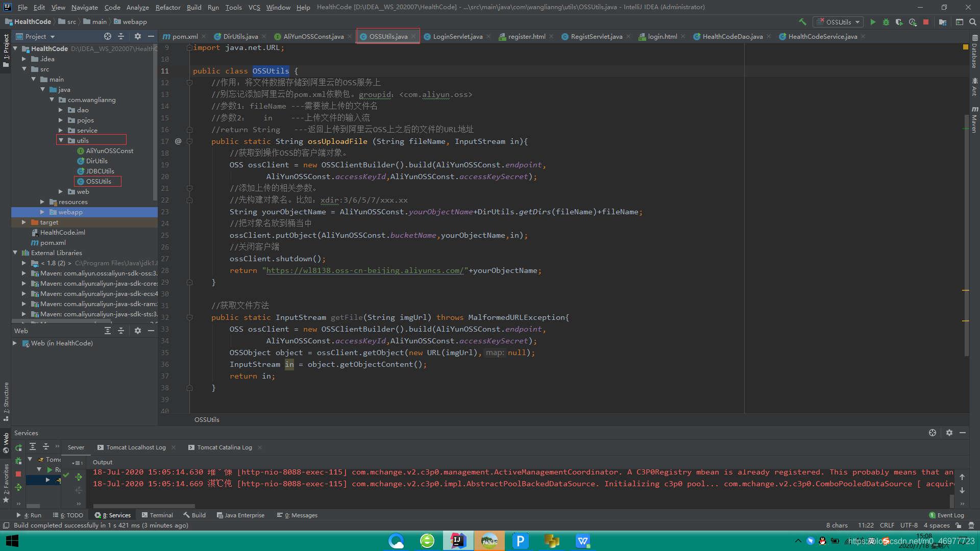The height and width of the screenshot is (551, 980).
Task: Expand Web (in HealthCode) node
Action: pyautogui.click(x=15, y=343)
